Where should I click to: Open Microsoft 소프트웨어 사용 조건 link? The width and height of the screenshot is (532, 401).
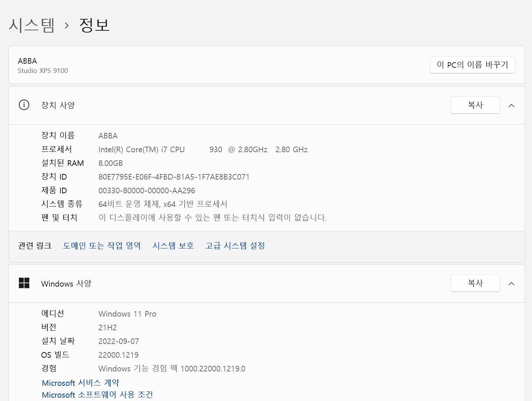point(97,395)
